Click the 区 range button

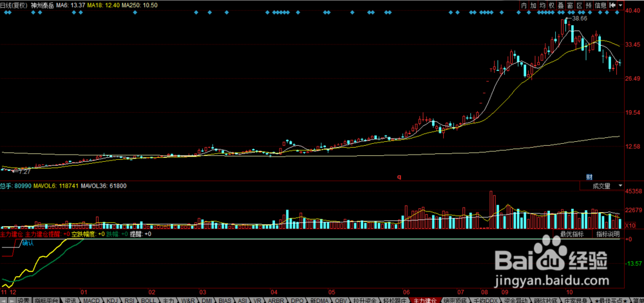(580, 5)
